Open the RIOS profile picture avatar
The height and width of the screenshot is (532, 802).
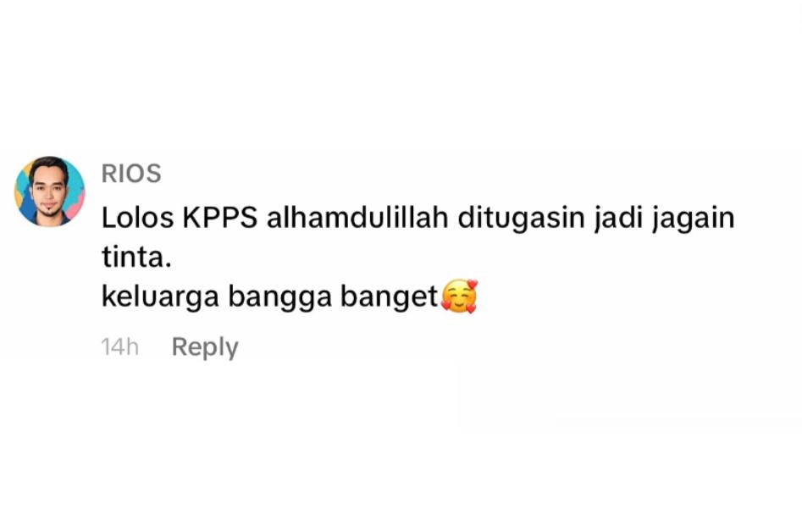point(50,191)
